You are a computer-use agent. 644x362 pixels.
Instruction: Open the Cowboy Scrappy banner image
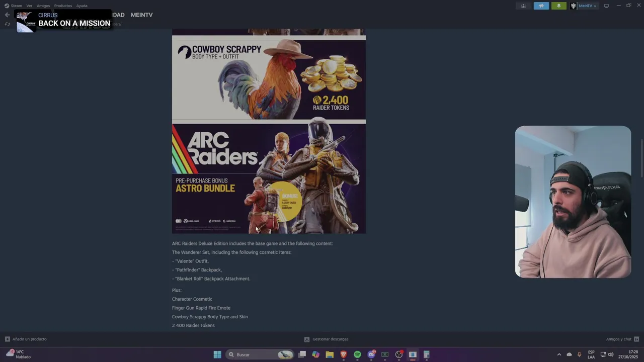coord(269,79)
